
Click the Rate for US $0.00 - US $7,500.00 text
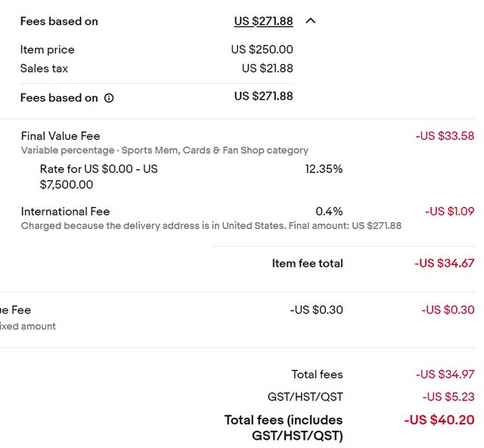click(x=99, y=177)
